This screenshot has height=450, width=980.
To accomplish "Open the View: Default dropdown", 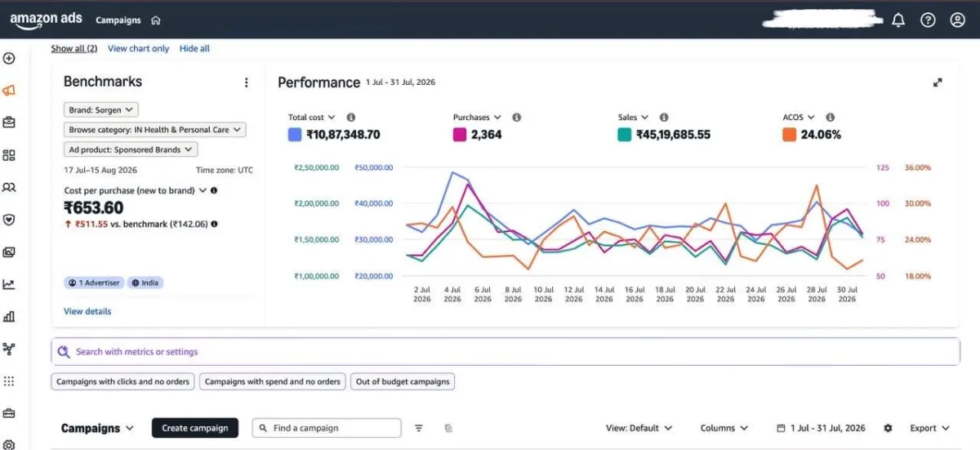I will click(639, 428).
